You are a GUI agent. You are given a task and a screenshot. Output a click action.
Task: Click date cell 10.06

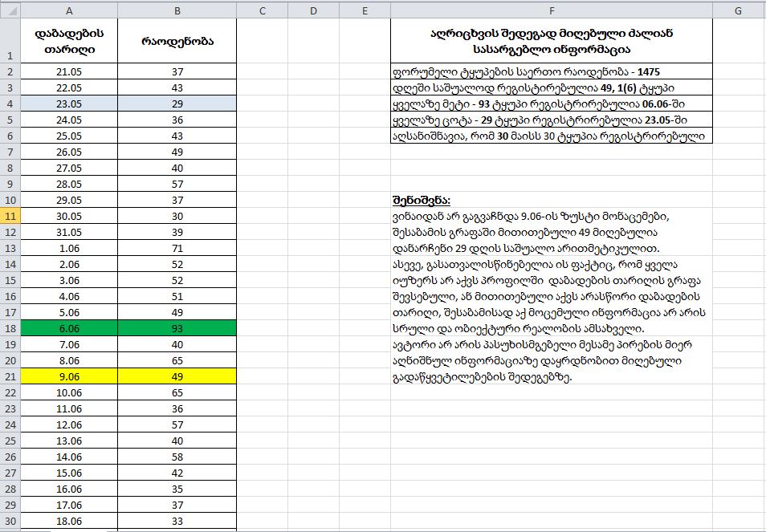coord(69,392)
